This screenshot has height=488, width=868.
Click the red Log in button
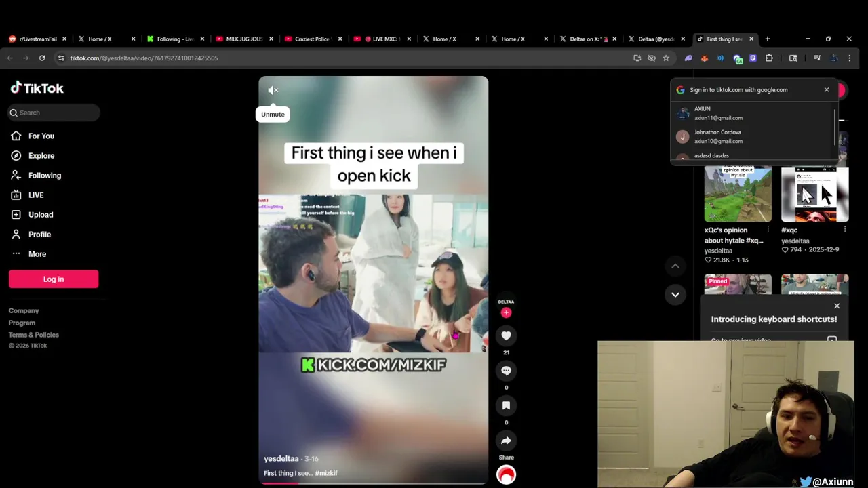click(54, 279)
